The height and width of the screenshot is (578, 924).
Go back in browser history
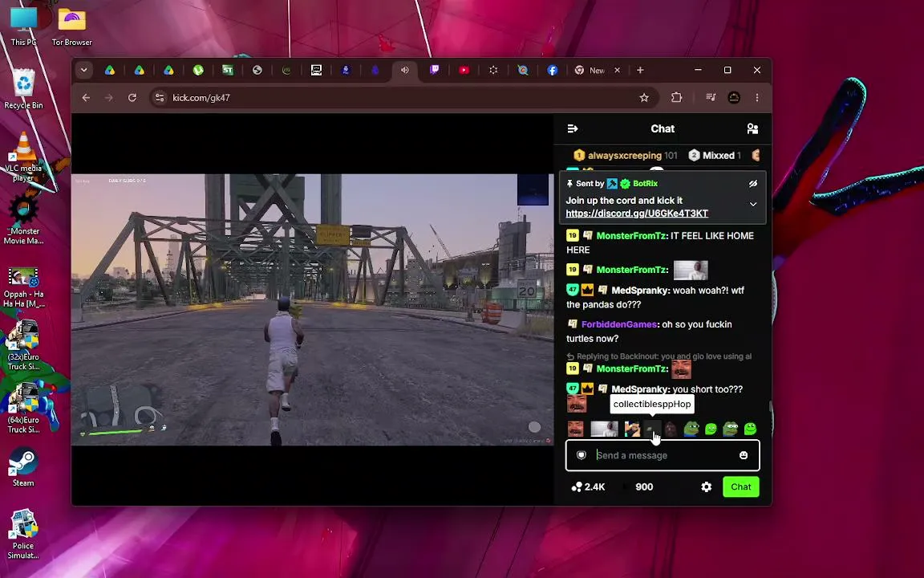point(86,97)
